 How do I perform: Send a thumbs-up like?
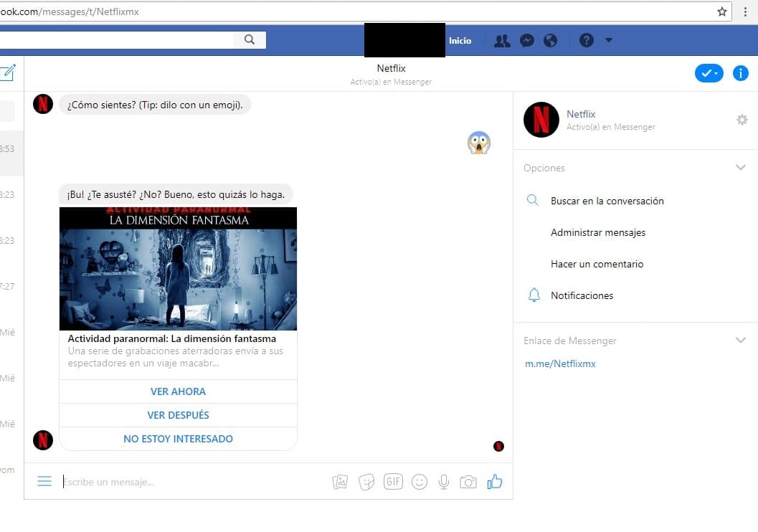click(x=495, y=482)
